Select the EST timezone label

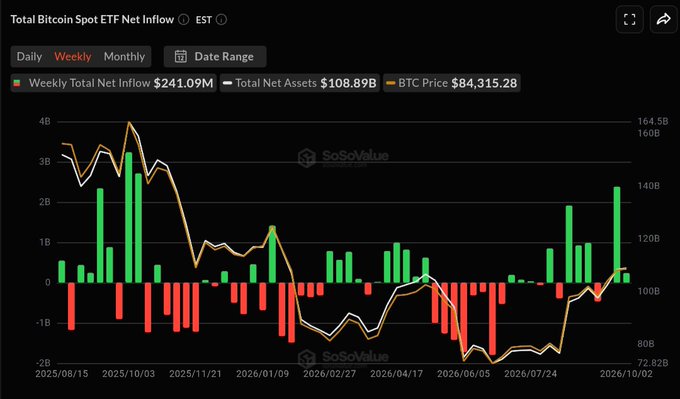[x=204, y=20]
